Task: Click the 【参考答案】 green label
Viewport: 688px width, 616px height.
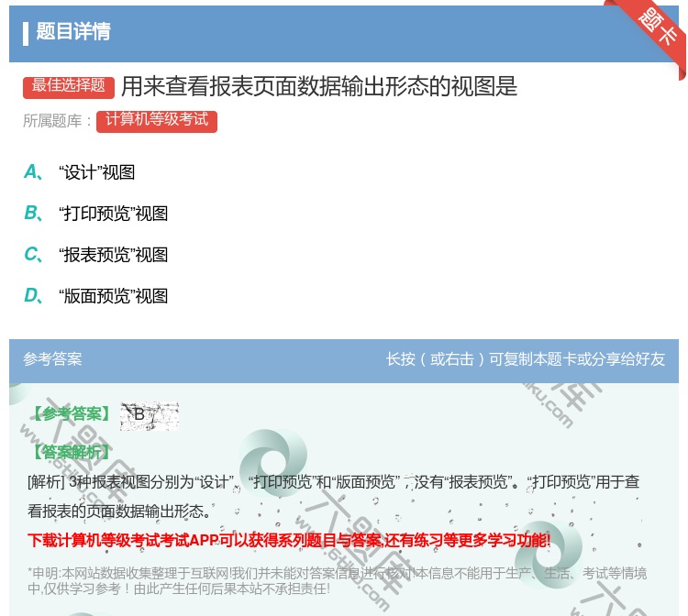Action: click(x=72, y=413)
